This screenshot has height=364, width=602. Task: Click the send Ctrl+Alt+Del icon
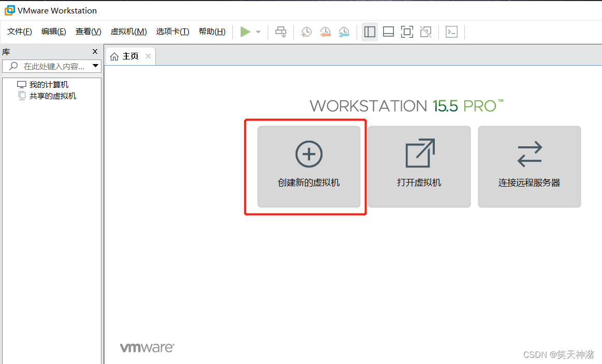pos(281,32)
